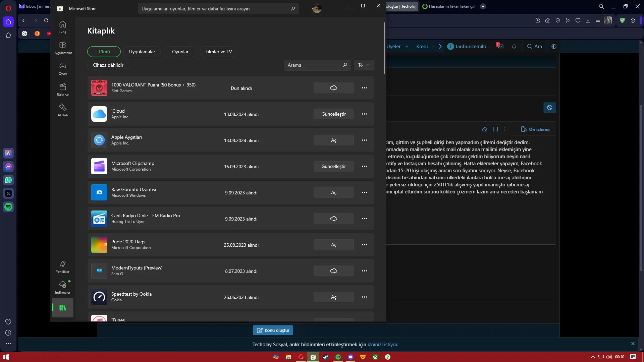The height and width of the screenshot is (362, 644).
Task: Open the Ön izleme preview tab
Action: pos(535,129)
